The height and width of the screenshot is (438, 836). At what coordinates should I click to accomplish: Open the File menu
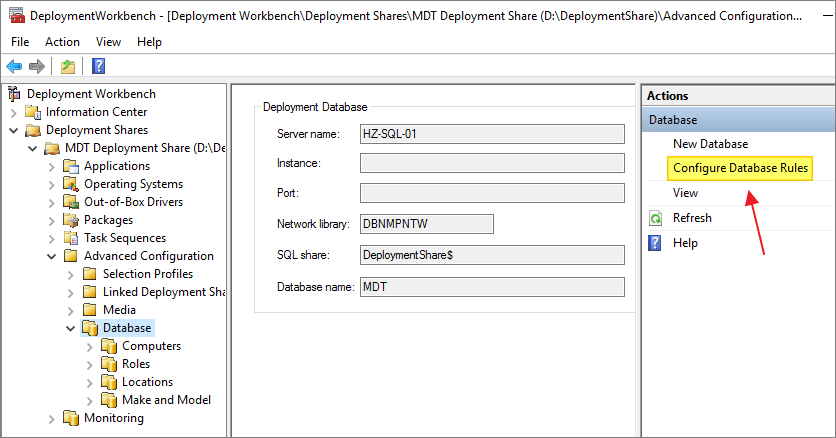[20, 42]
